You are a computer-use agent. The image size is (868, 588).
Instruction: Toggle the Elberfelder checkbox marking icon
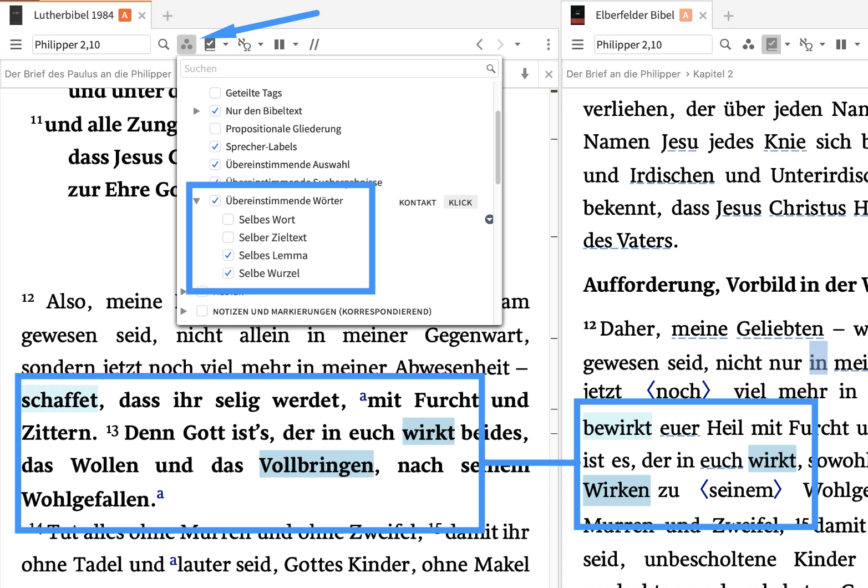point(772,44)
